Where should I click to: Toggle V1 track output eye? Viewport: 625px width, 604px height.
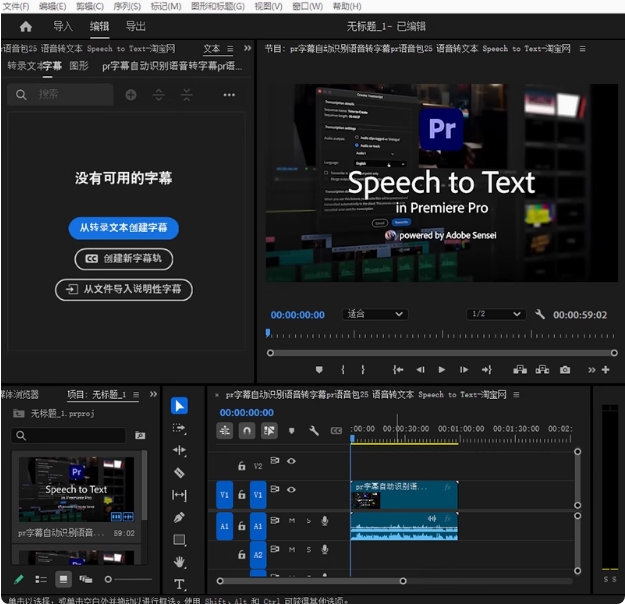pos(291,490)
